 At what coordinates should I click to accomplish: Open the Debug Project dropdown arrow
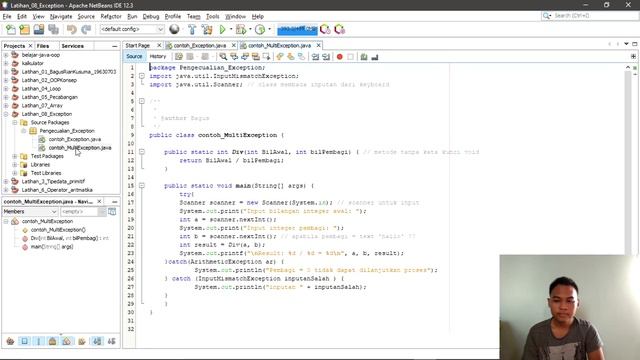250,29
